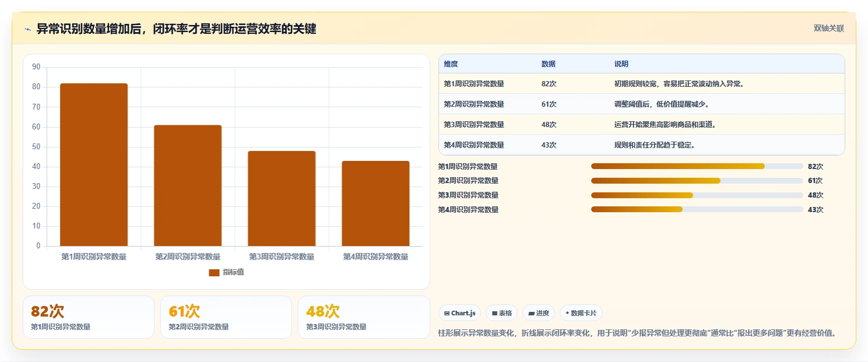
Task: Click the card title 异常识别数量增加后 heading
Action: 176,29
